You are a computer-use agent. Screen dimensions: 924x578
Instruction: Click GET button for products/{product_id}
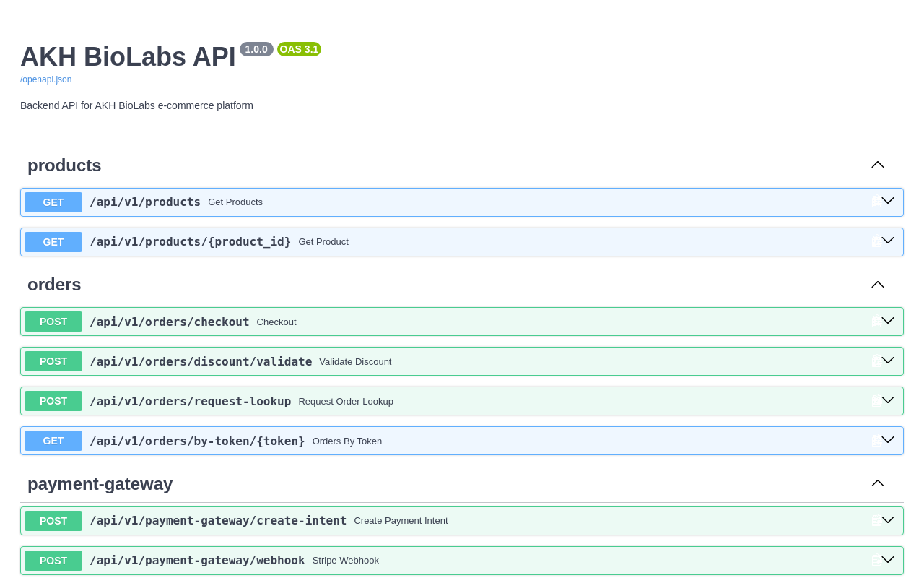[53, 242]
